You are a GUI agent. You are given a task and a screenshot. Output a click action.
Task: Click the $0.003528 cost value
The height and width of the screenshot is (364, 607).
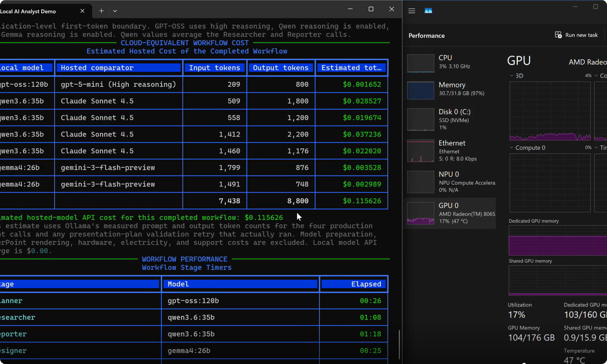pos(362,168)
